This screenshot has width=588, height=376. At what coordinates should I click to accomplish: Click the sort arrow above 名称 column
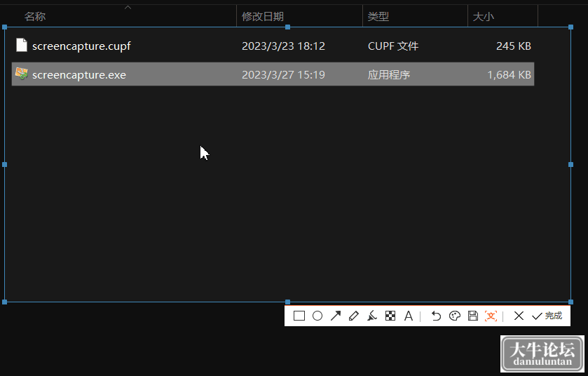128,7
